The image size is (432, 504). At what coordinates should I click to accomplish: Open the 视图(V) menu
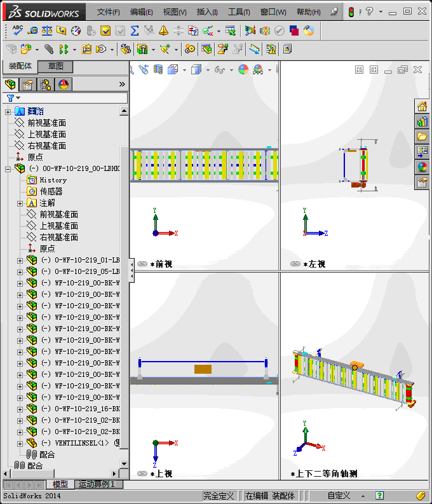(x=175, y=12)
